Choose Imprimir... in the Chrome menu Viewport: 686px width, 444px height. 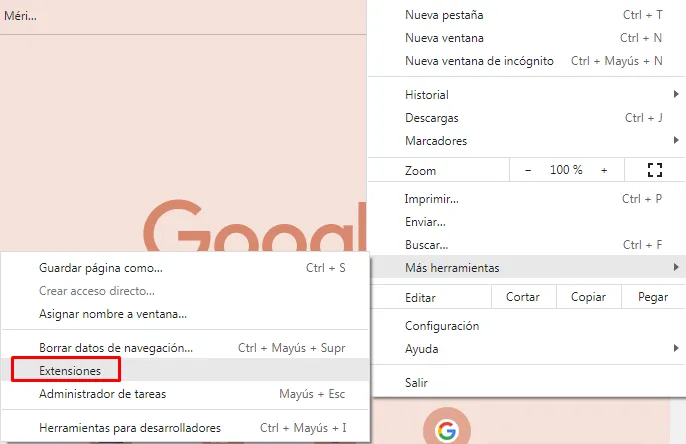point(527,199)
